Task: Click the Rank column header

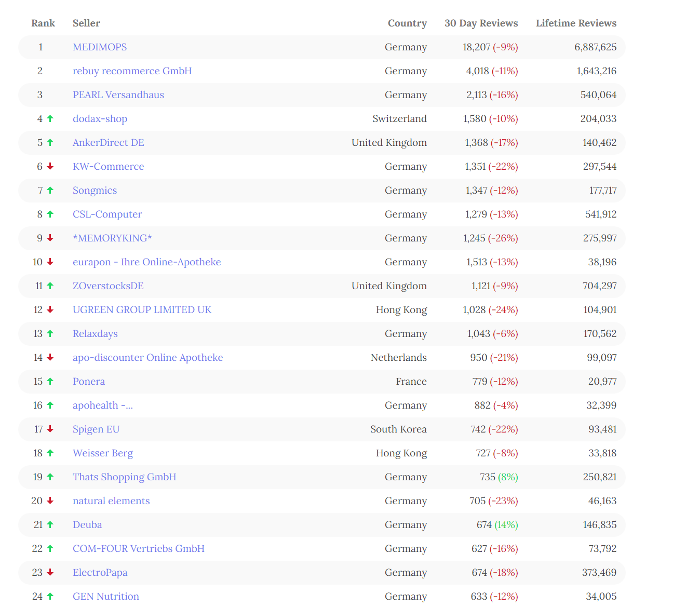Action: 43,23
